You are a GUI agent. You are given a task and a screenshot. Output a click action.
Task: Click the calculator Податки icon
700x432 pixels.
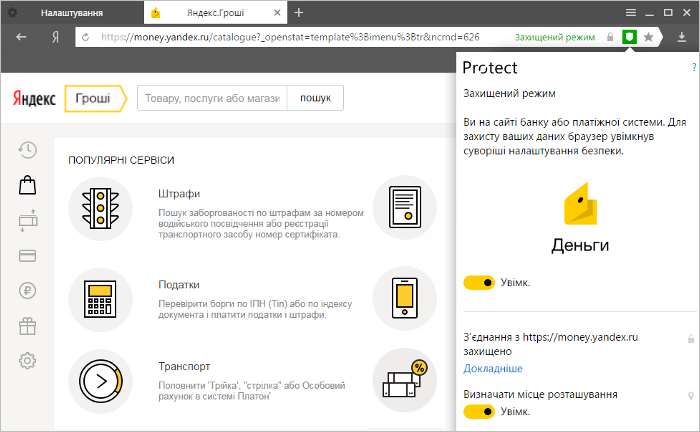(100, 299)
